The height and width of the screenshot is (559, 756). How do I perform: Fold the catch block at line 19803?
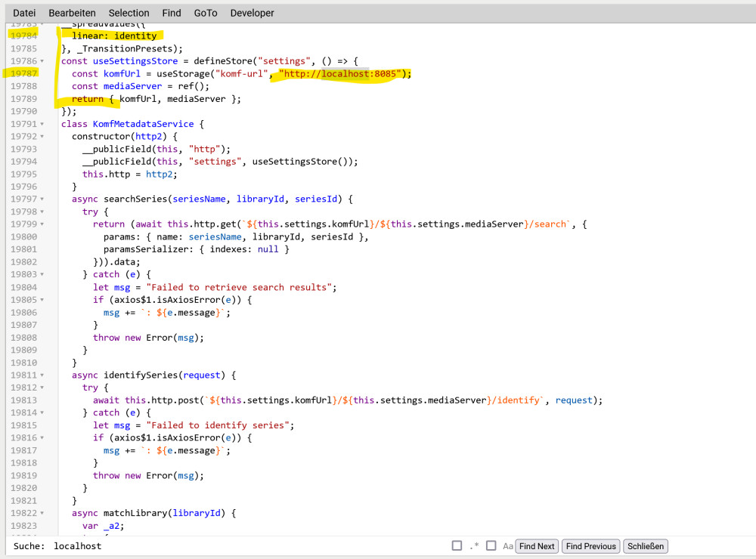click(42, 274)
